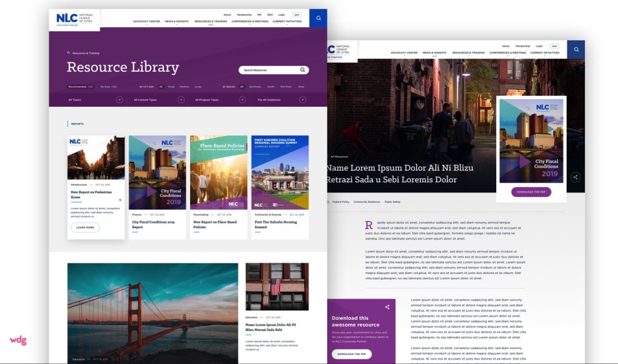
Task: Select the Northeast region filter
Action: coord(255,87)
